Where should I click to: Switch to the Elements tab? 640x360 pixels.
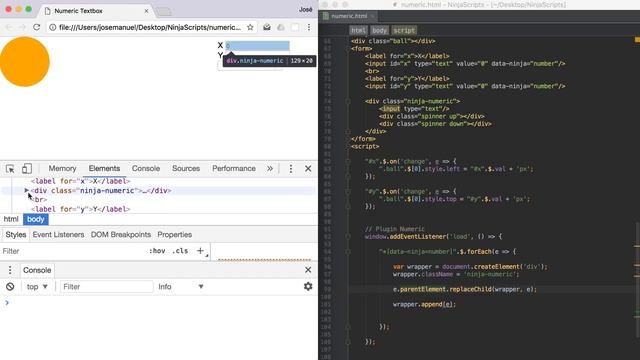click(x=104, y=169)
